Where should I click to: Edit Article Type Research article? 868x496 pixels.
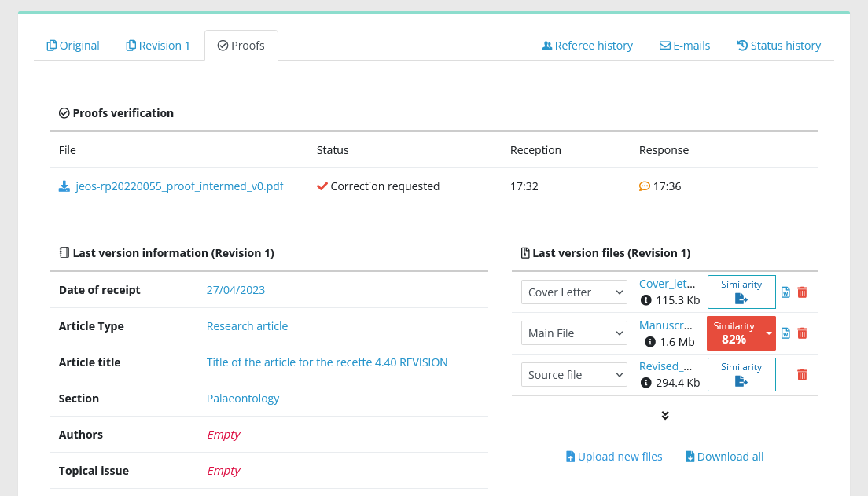247,326
